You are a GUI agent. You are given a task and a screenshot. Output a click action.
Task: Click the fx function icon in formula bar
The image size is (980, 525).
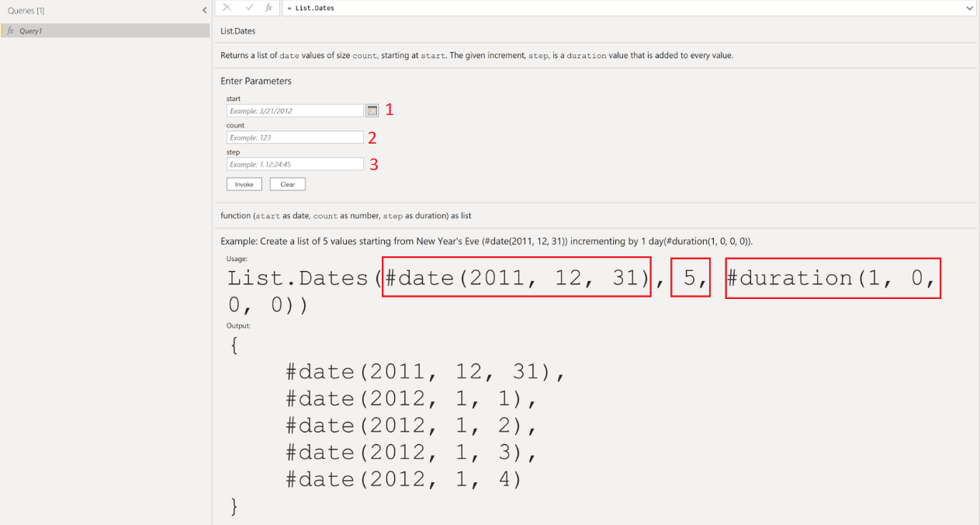[269, 7]
